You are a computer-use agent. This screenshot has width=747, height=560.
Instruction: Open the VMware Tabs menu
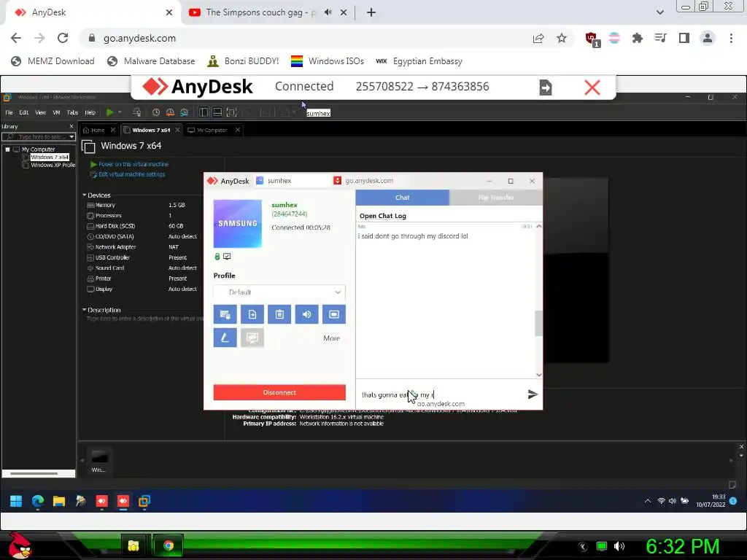[72, 112]
